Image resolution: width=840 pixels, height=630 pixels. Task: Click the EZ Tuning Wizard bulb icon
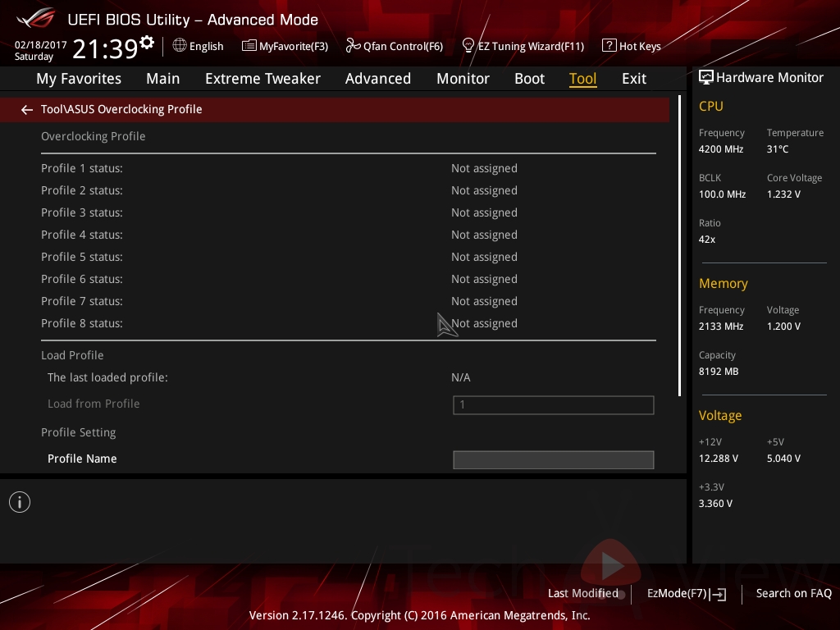point(468,46)
